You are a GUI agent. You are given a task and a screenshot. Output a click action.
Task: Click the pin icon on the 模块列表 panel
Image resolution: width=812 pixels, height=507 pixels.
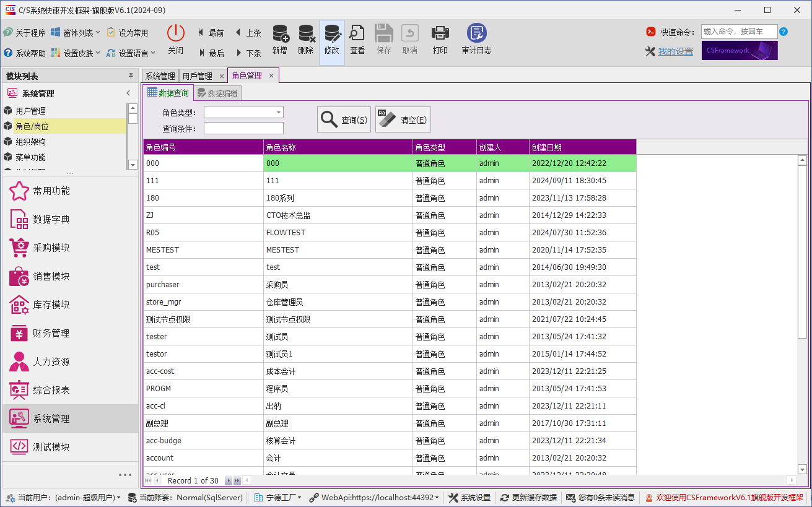pos(131,76)
